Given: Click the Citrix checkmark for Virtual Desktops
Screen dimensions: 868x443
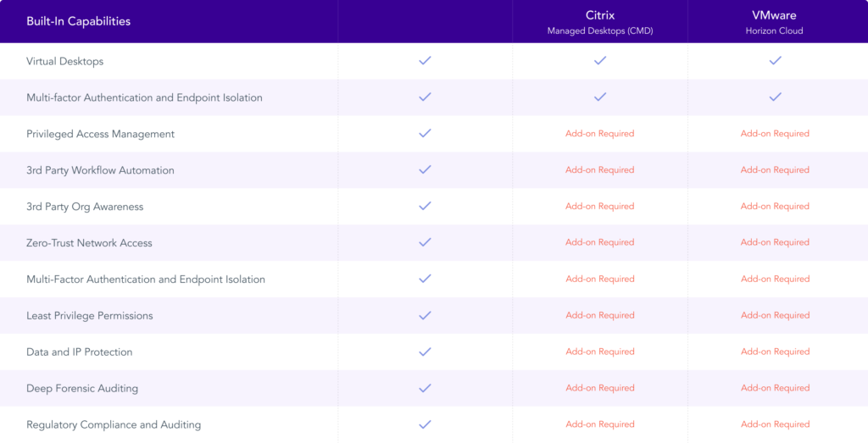Looking at the screenshot, I should pos(600,60).
